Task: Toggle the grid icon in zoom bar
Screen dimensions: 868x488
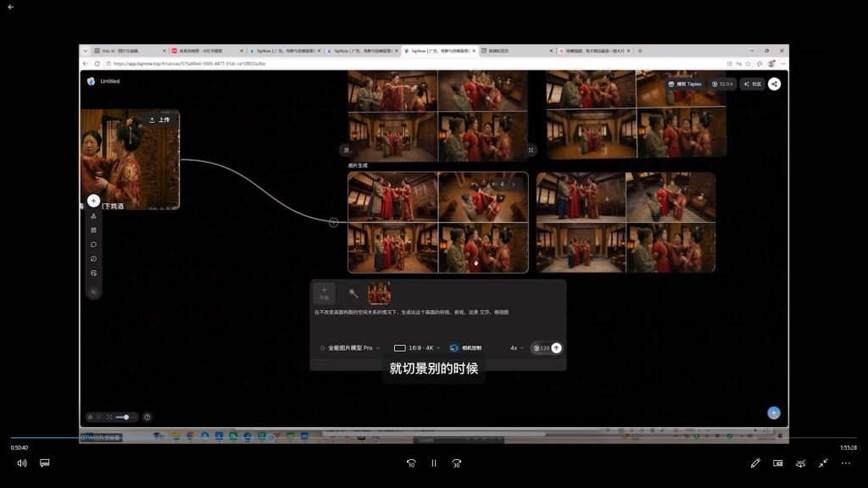Action: click(100, 417)
